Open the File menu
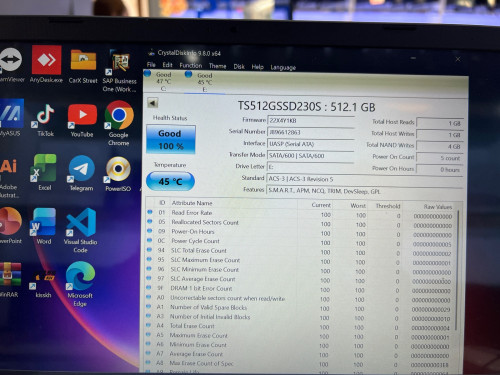The height and width of the screenshot is (375, 500). [151, 65]
